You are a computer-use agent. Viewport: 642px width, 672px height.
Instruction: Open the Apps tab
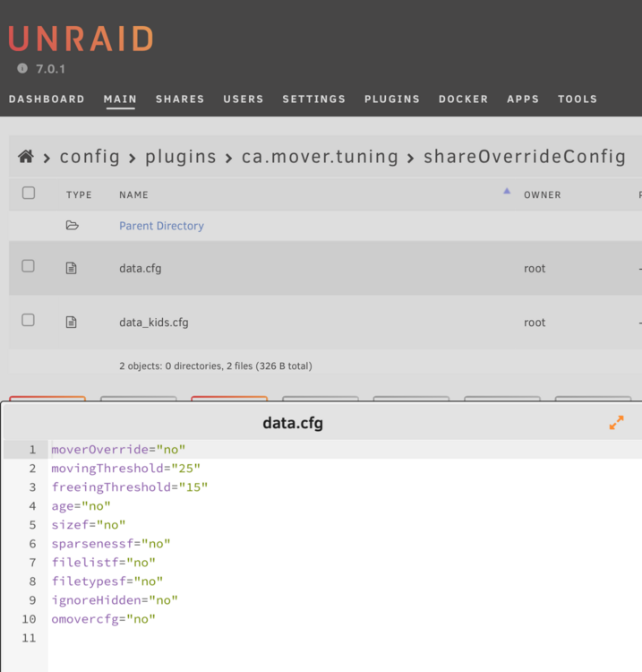(x=523, y=99)
